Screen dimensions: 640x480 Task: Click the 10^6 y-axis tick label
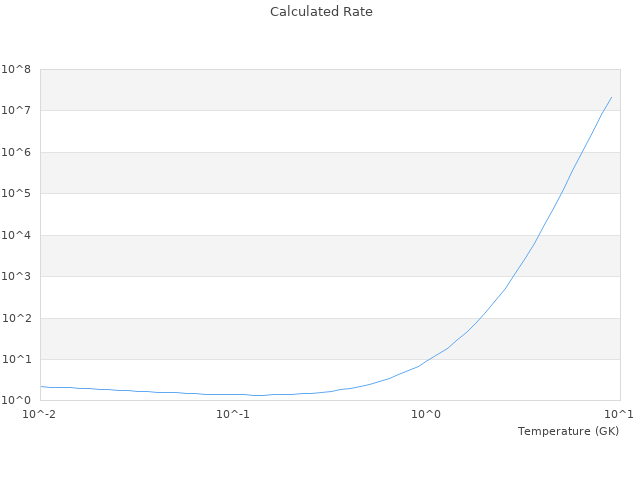point(16,152)
